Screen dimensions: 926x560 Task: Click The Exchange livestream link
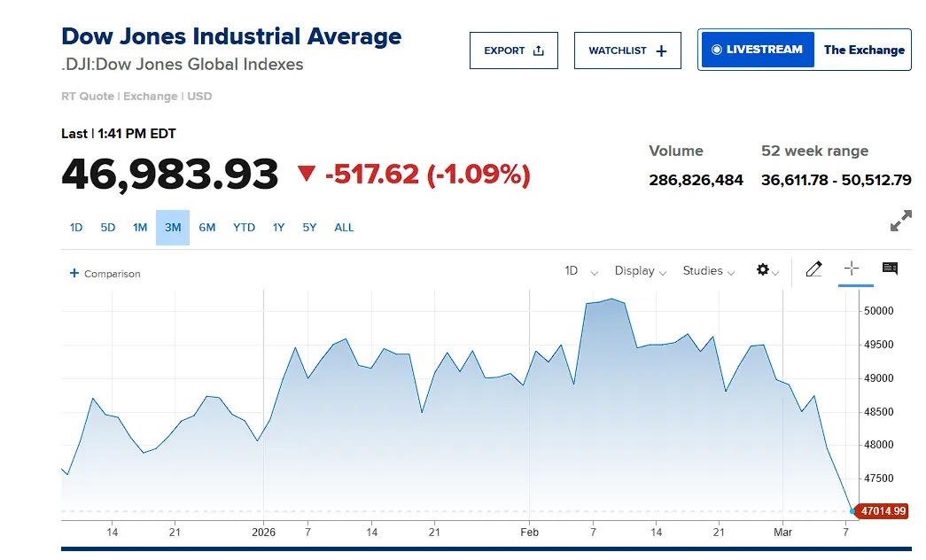tap(864, 50)
